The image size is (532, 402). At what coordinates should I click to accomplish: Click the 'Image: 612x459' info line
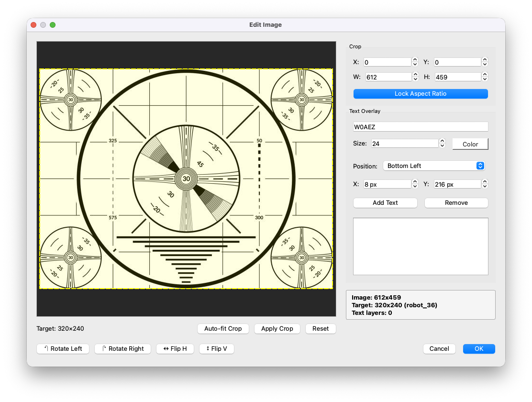(x=376, y=297)
